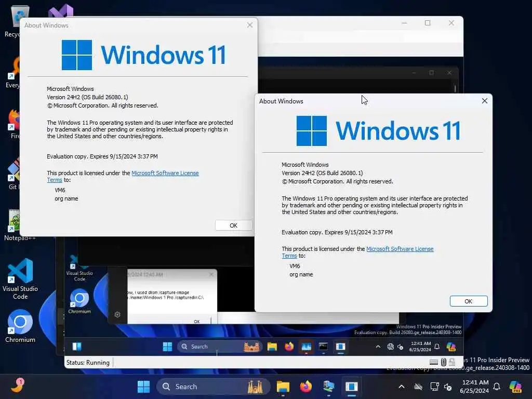Screen dimensions: 532x399
Task: Select the Recycle Bin on the host desktop
Action: [15, 21]
